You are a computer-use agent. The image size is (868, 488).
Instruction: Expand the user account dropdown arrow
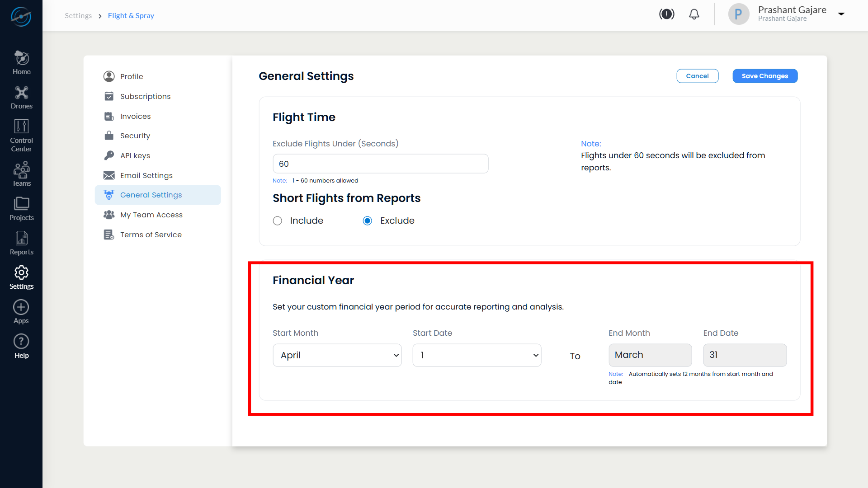click(x=841, y=14)
